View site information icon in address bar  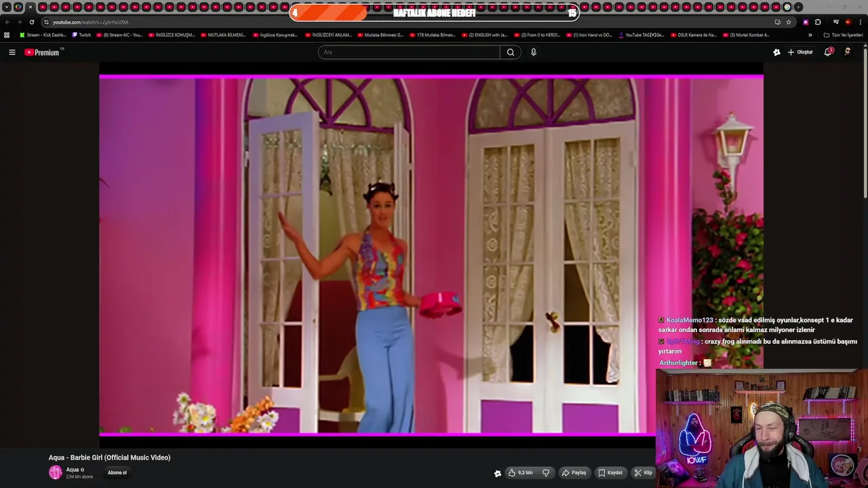point(46,22)
